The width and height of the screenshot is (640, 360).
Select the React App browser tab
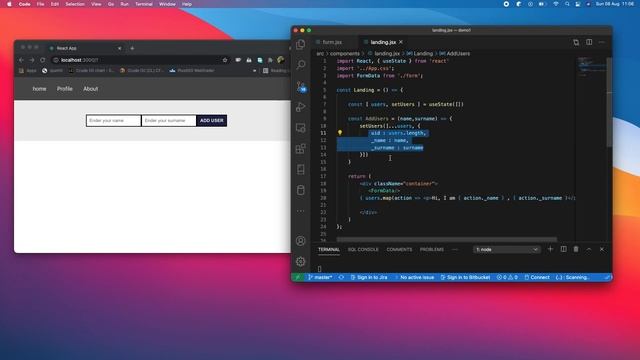coord(85,48)
